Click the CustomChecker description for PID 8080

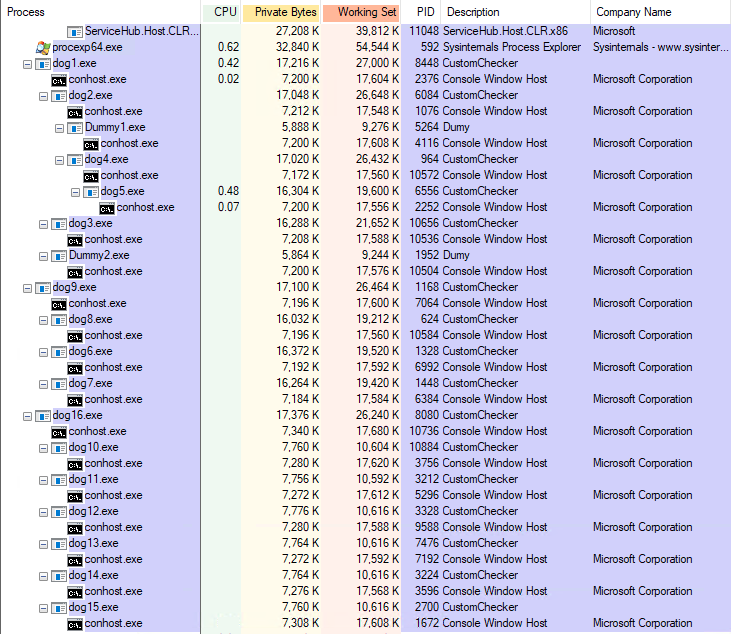[480, 415]
